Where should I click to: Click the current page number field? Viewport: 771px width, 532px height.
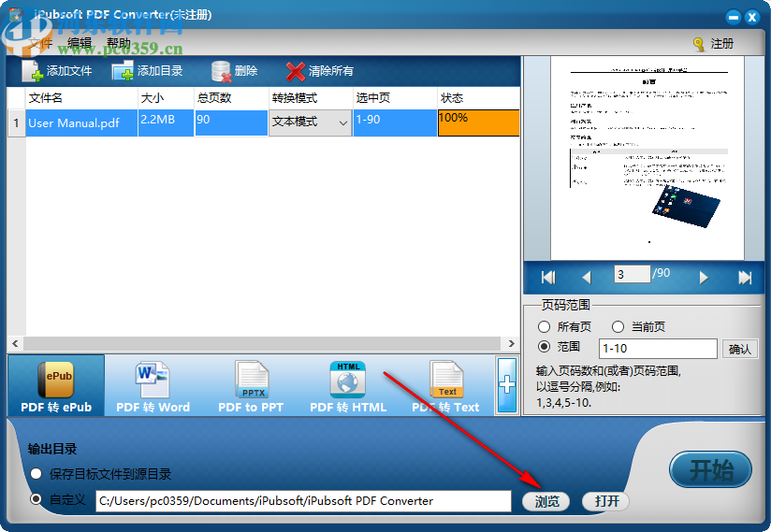point(633,274)
